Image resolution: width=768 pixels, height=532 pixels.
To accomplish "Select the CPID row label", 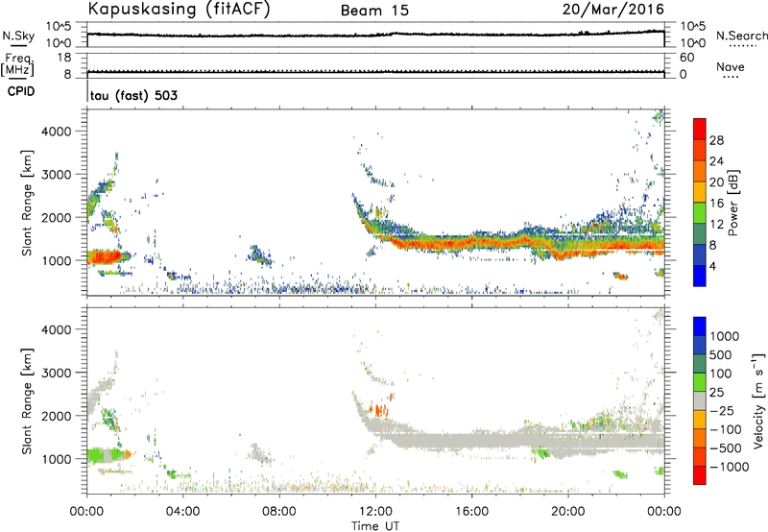I will [21, 91].
